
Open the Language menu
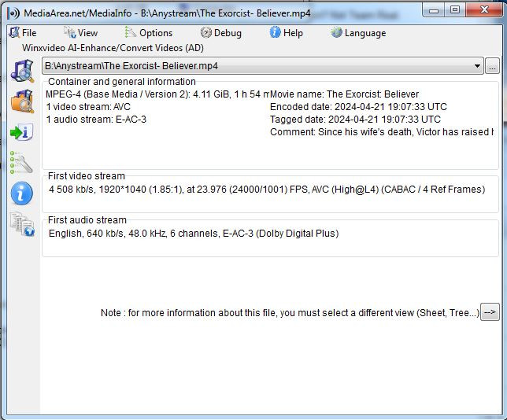tap(358, 33)
